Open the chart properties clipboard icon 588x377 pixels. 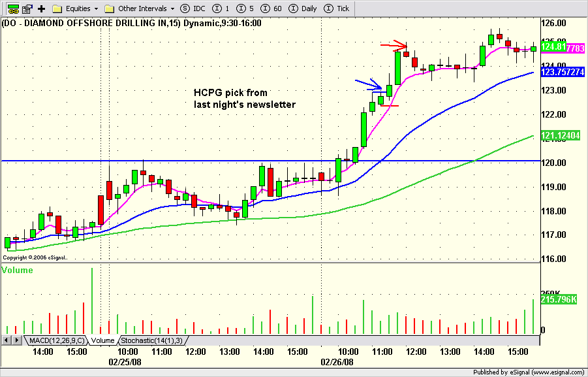point(27,8)
